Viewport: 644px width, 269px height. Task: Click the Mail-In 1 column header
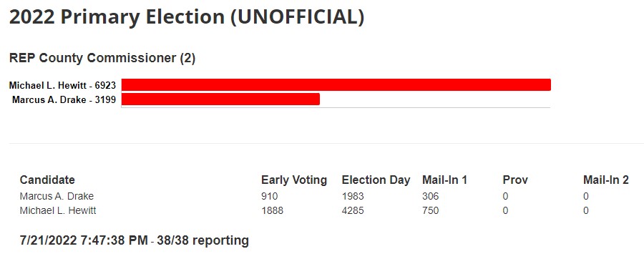(445, 180)
